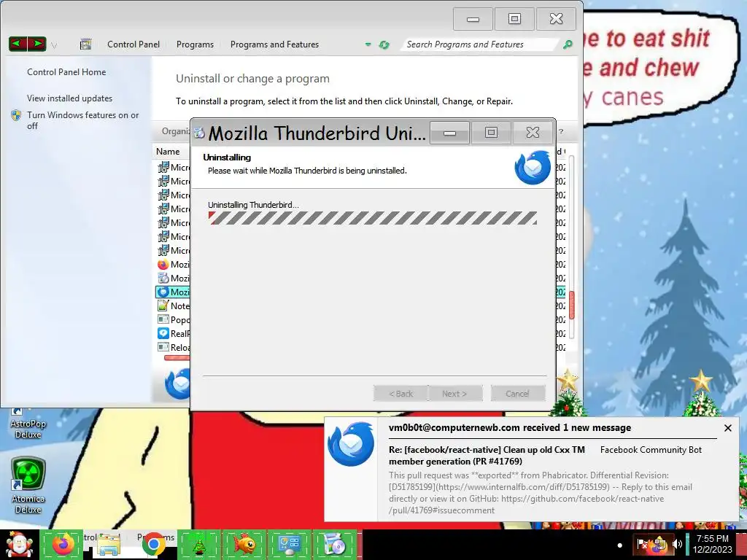Click the Action Center flag tray icon

point(642,543)
